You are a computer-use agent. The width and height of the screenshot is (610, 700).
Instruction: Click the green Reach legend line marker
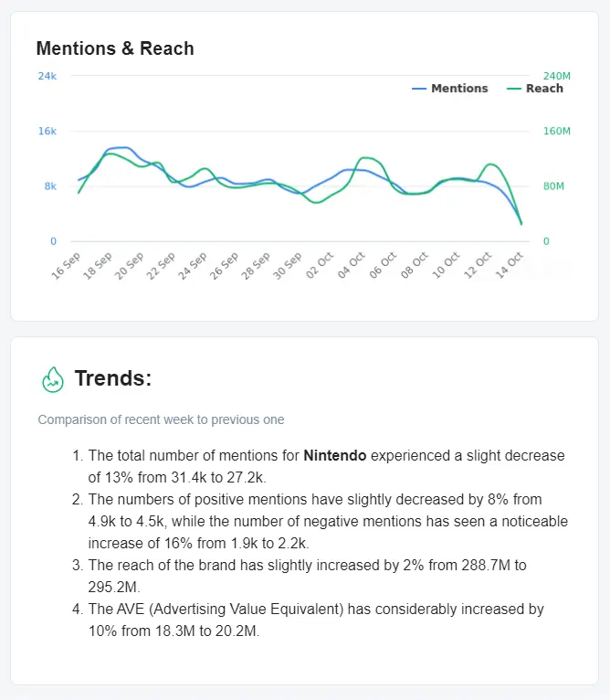coord(514,89)
